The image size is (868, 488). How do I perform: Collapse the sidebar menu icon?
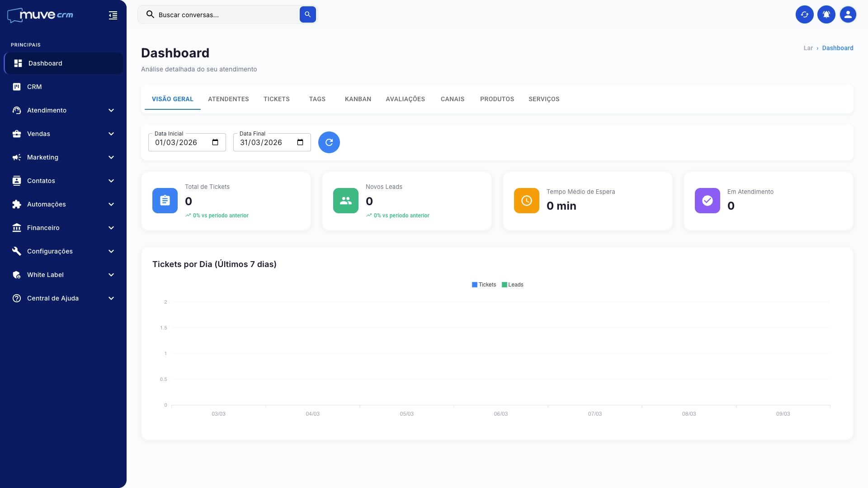(113, 16)
